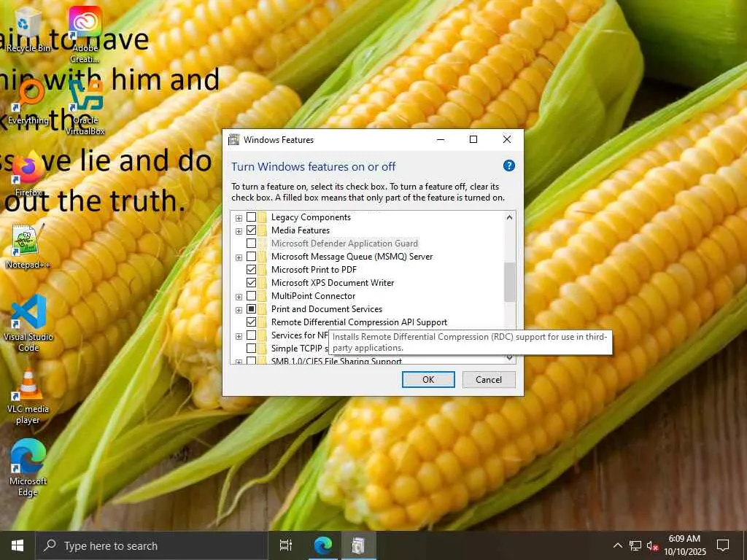This screenshot has width=747, height=560.
Task: Click the Microsoft Print to PDF folder icon
Action: click(x=263, y=270)
